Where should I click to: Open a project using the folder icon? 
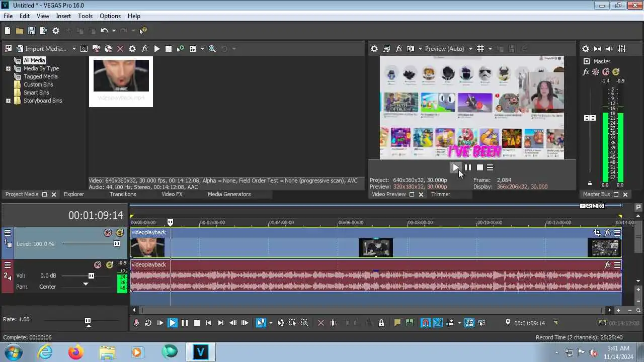[x=19, y=31]
